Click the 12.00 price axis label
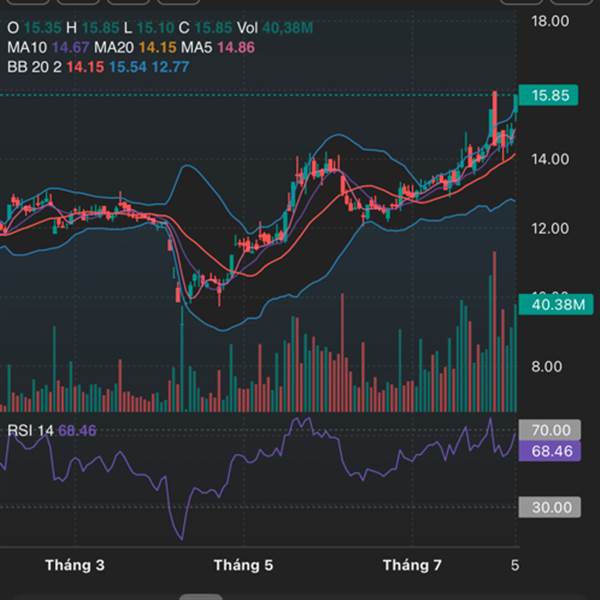The image size is (600, 600). 550,229
